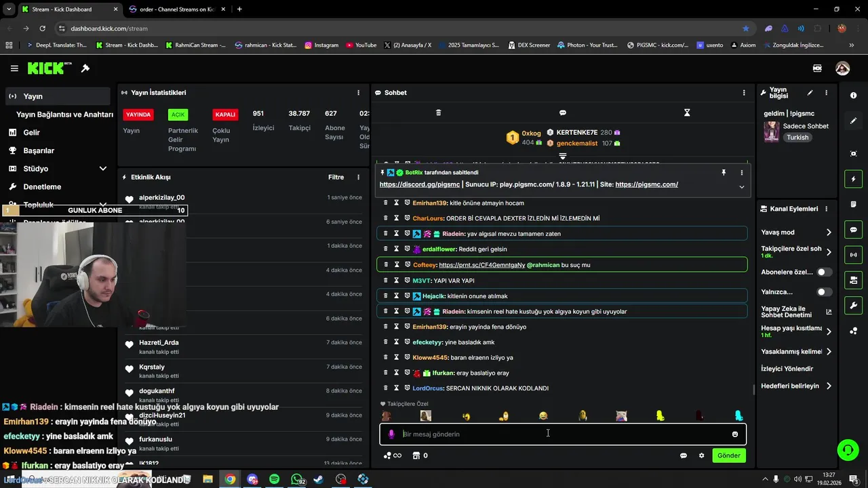Open the discord.gg/pigsmc link in the pinned message

tap(420, 184)
